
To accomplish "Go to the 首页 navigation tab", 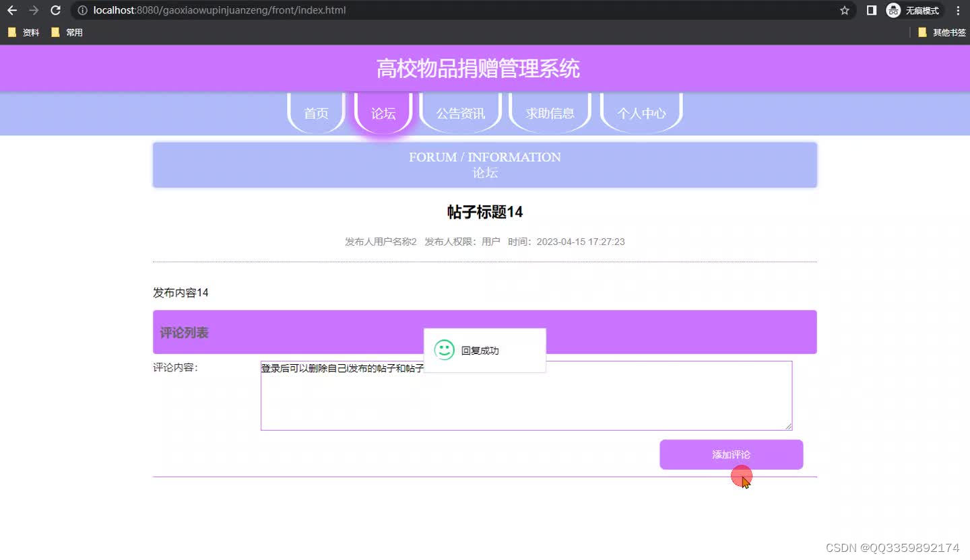I will tap(316, 113).
